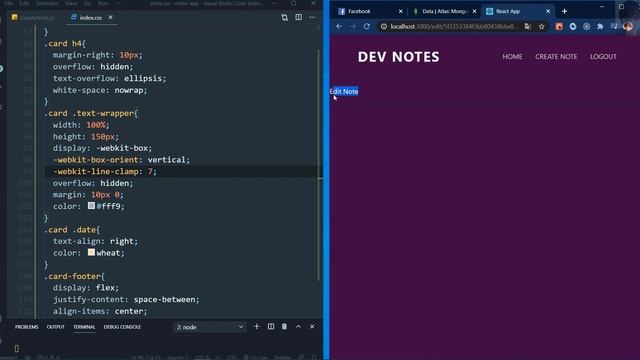Switch to the Data | Atlas MongoDB tab
This screenshot has height=360, width=640.
click(444, 11)
